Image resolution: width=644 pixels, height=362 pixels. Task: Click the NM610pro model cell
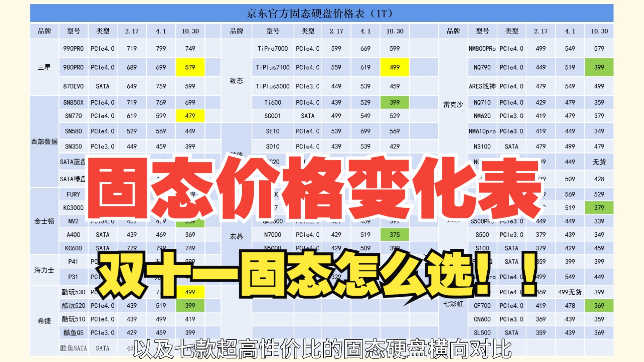[482, 131]
